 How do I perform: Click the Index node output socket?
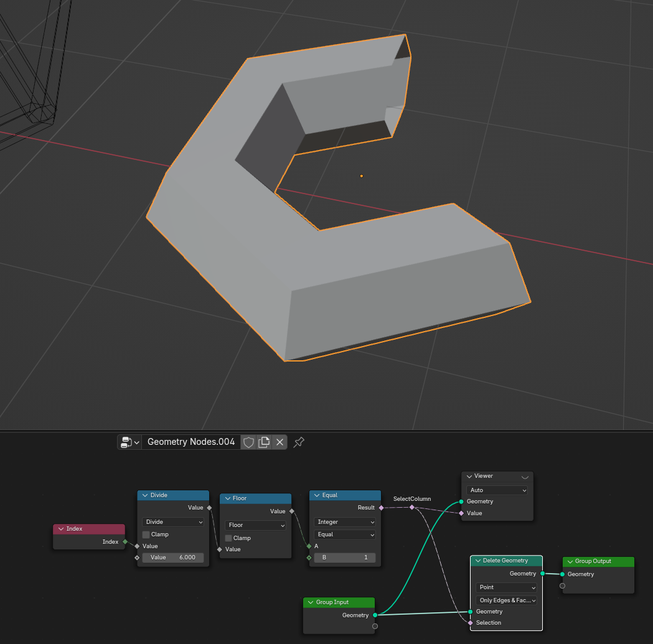pos(125,541)
